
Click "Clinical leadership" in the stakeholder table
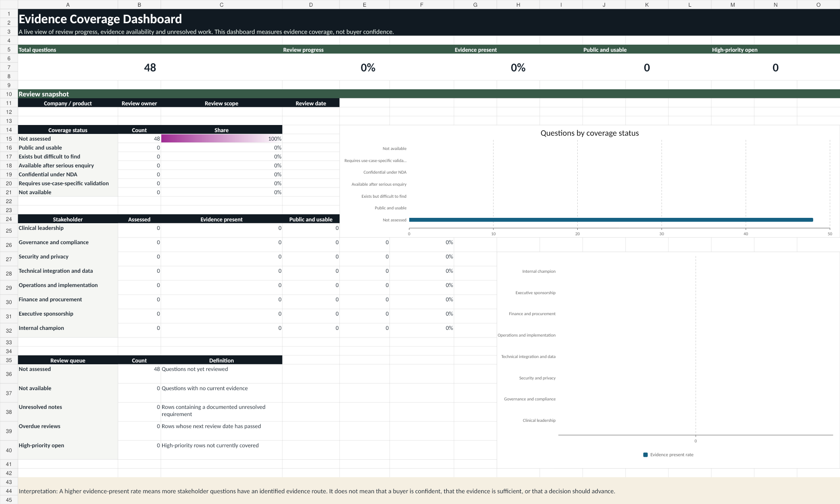coord(68,230)
